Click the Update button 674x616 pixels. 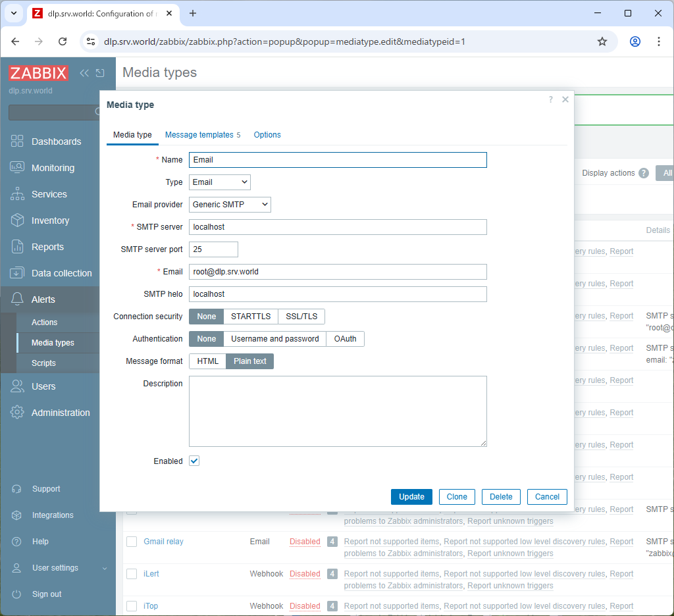coord(411,497)
